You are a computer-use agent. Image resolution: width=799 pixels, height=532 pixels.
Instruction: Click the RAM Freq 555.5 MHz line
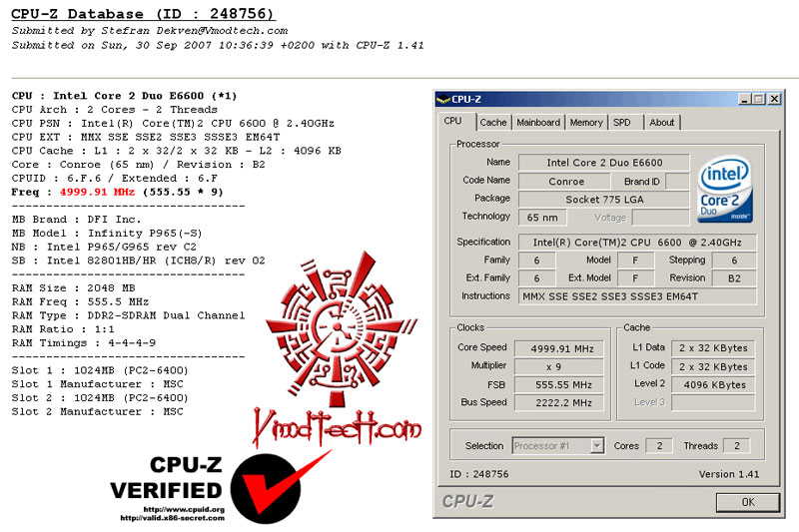[x=81, y=301]
